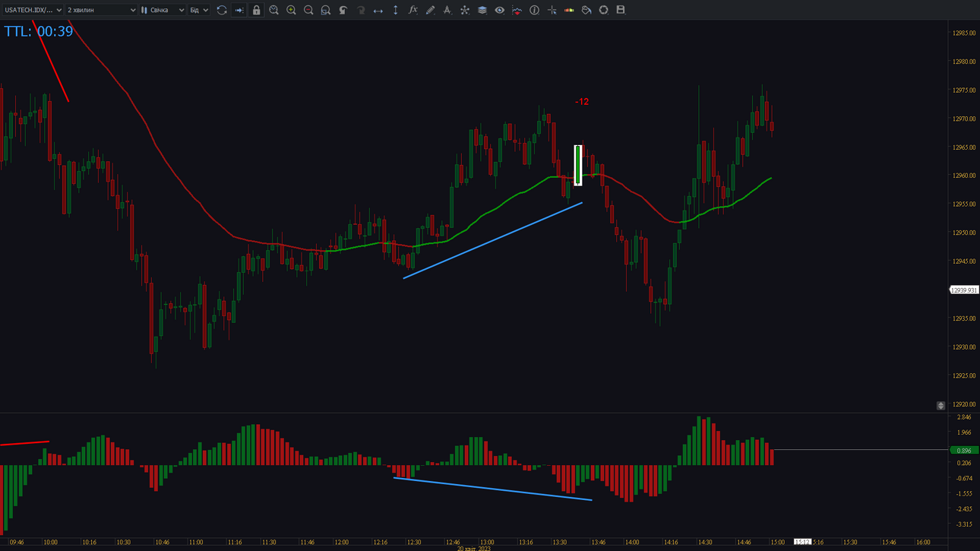Open the USATECH.IDX instrument dropdown
This screenshot has height=551, width=980.
[x=33, y=10]
